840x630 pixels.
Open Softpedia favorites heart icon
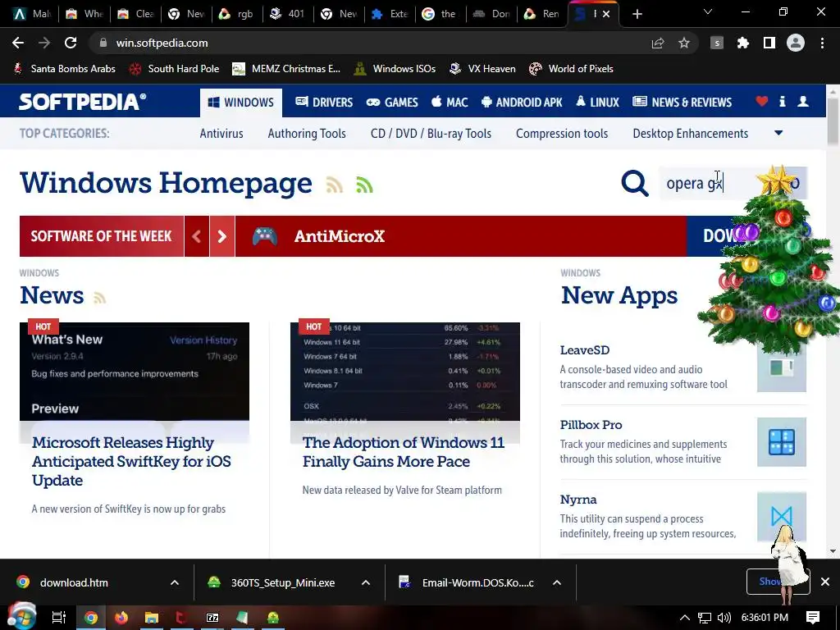(x=762, y=101)
